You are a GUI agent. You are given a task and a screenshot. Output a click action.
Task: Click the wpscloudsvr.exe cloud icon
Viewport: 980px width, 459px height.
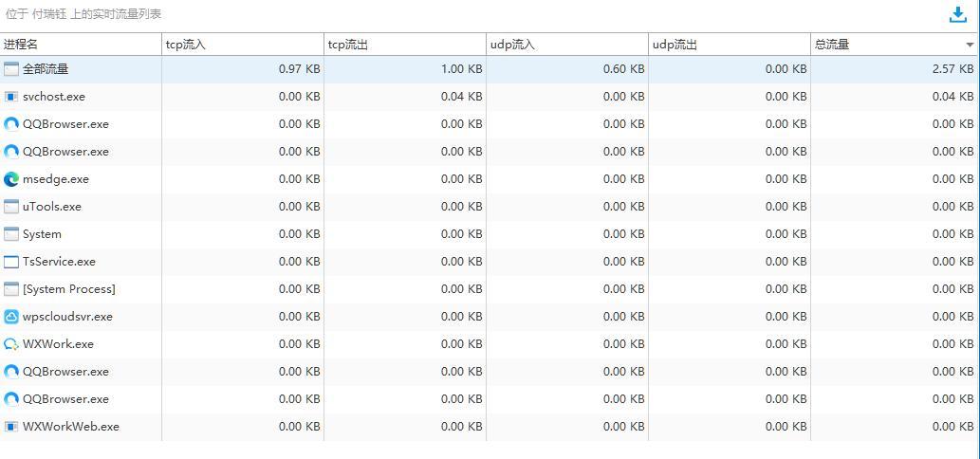(11, 317)
